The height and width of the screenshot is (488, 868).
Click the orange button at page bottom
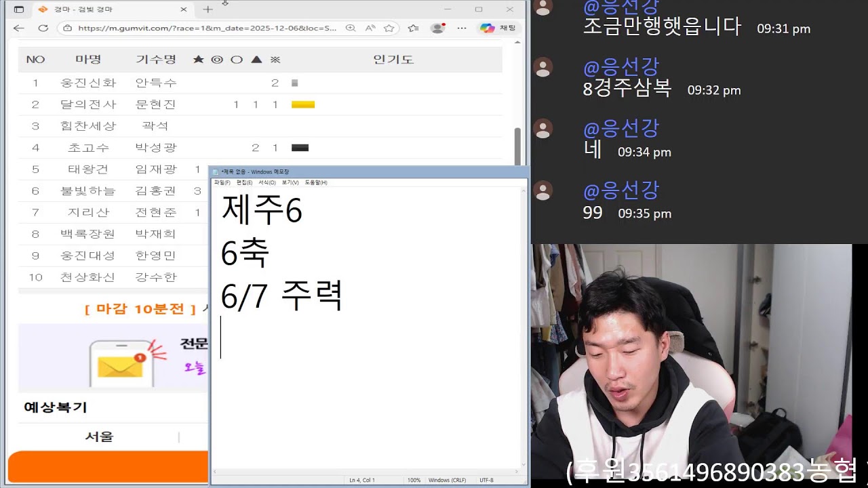(x=108, y=467)
